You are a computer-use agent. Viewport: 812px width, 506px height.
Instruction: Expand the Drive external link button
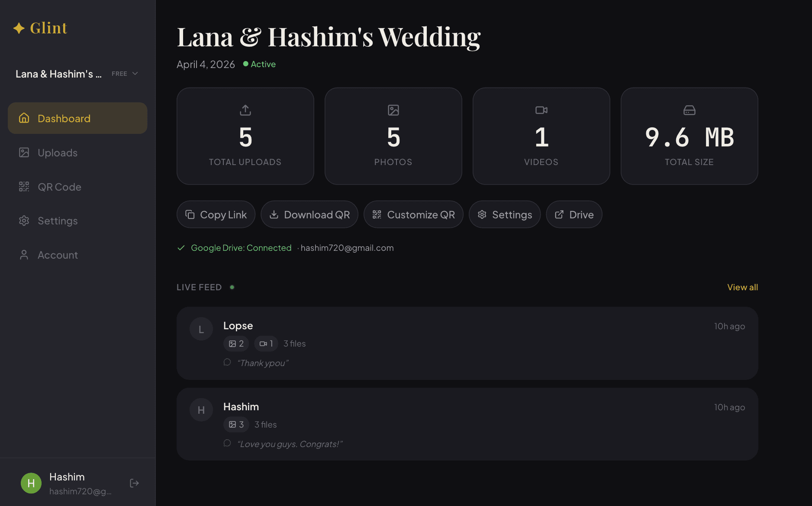(x=574, y=214)
